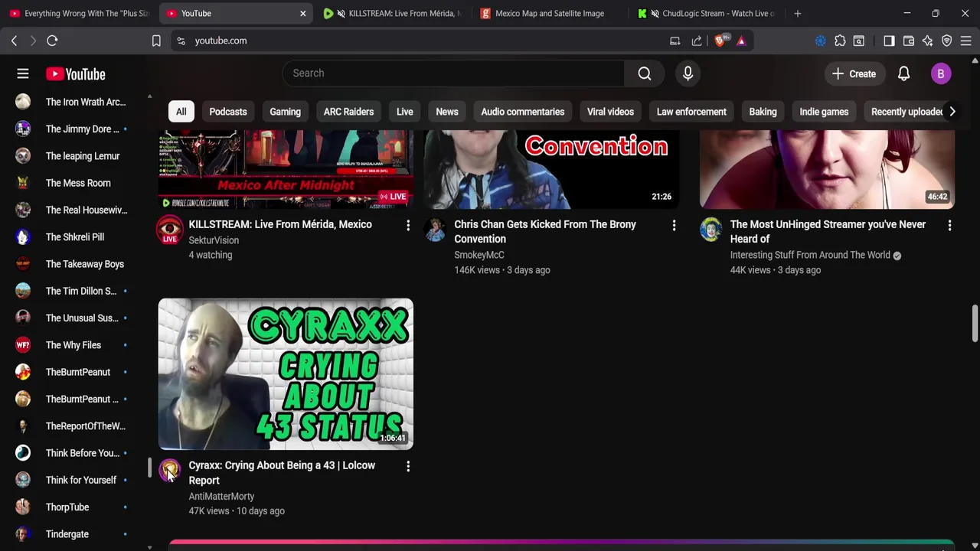Open options for the Cyraxx video
Image resolution: width=980 pixels, height=551 pixels.
pos(408,466)
